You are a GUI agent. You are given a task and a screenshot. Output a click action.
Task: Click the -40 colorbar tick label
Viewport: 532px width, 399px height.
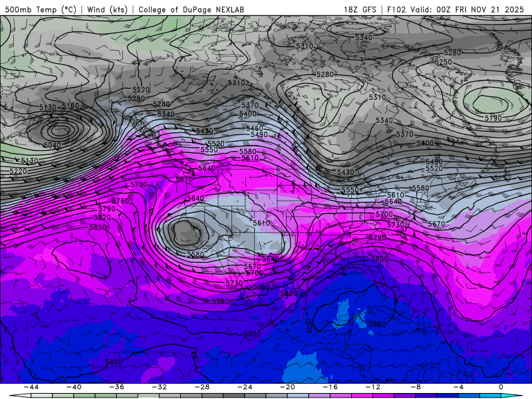[74, 387]
